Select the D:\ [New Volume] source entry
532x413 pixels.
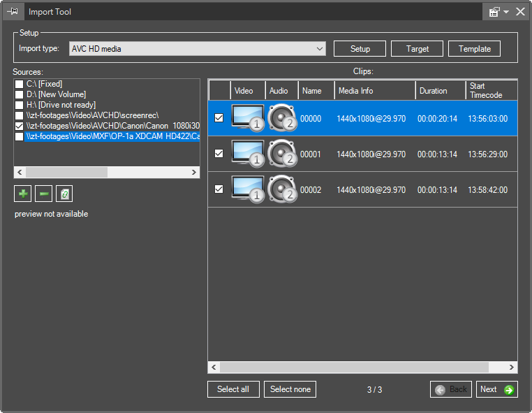(x=56, y=94)
